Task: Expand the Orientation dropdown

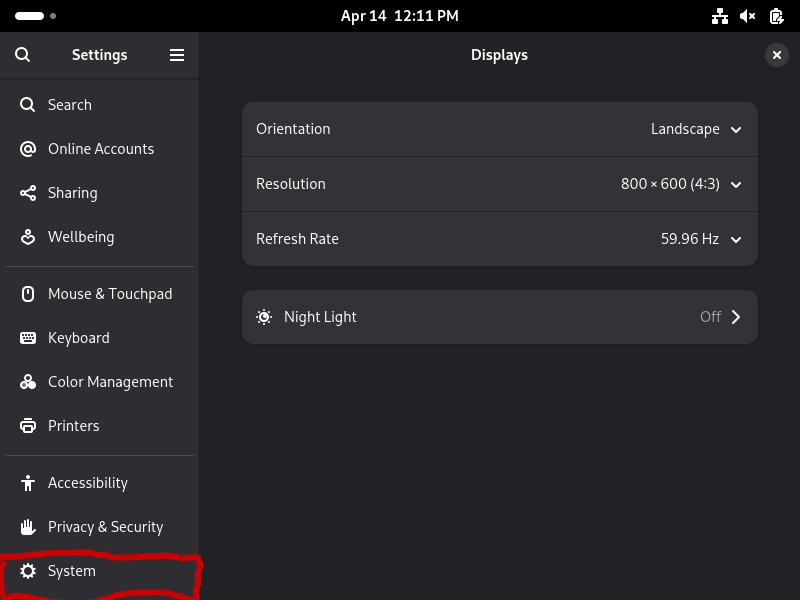Action: 736,129
